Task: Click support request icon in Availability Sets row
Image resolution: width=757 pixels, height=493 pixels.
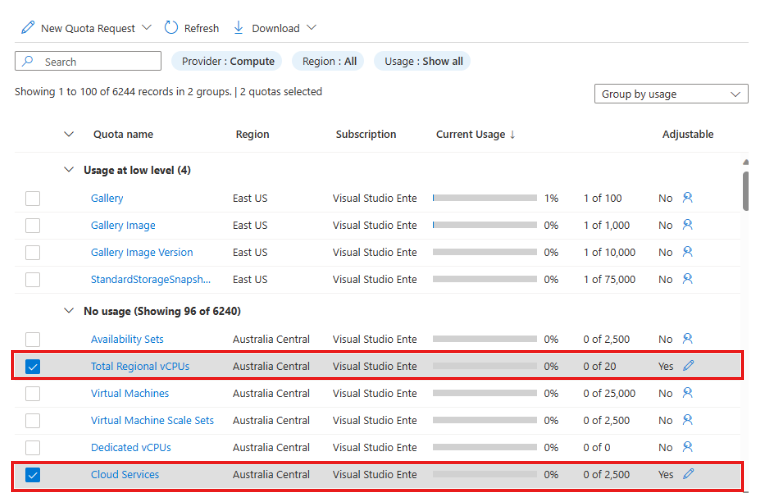Action: click(687, 338)
